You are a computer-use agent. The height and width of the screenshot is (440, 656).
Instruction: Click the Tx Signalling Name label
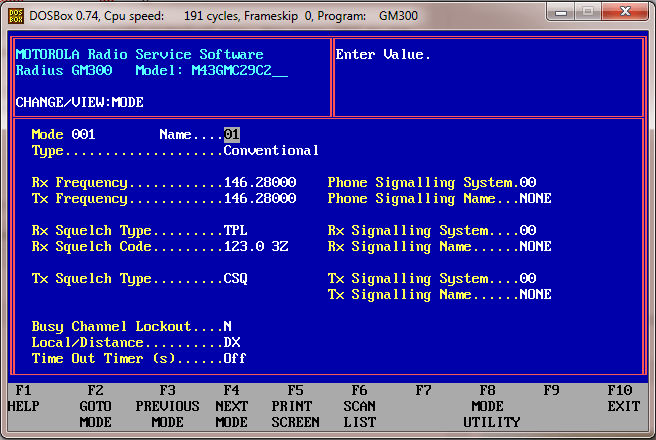coord(400,295)
